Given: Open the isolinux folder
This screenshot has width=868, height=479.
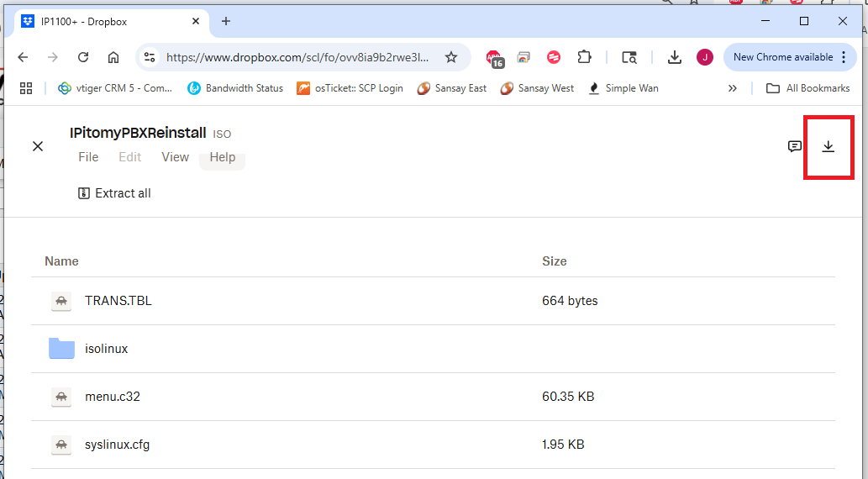Looking at the screenshot, I should pyautogui.click(x=106, y=349).
